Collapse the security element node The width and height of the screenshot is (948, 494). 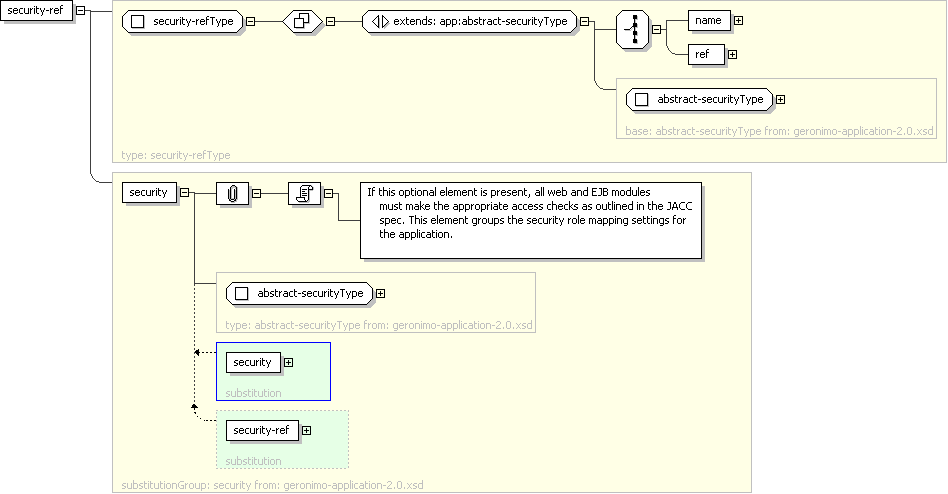(184, 193)
